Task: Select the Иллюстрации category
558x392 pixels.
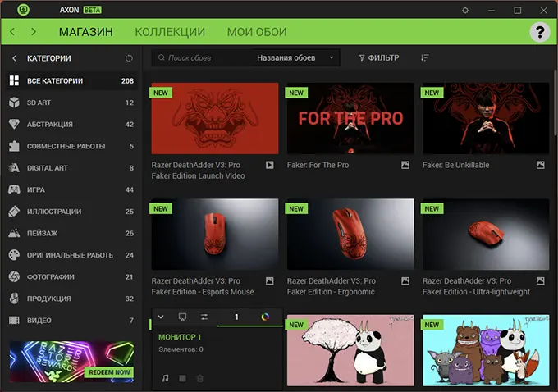Action: [x=71, y=212]
